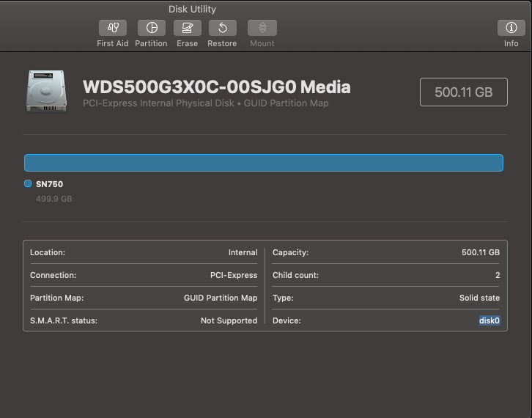This screenshot has width=532, height=418.
Task: Click the Capacity: label
Action: coord(290,252)
